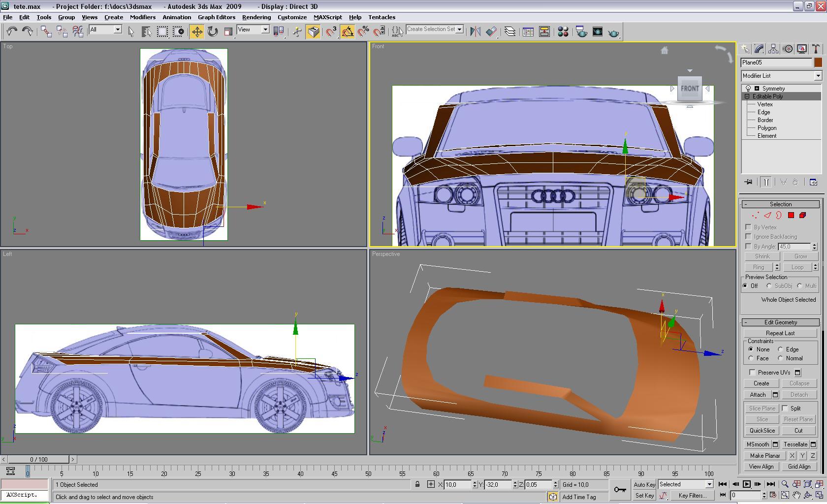
Task: Click the Make Planar button
Action: coord(765,456)
